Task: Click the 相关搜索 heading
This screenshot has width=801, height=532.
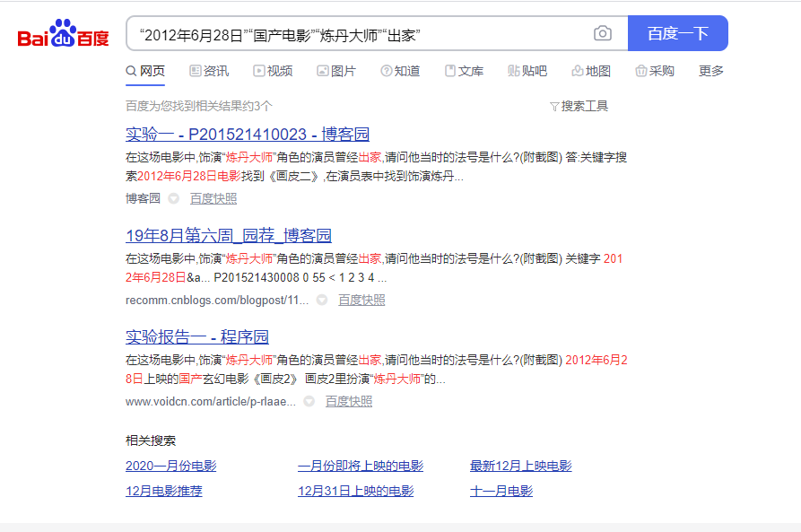Action: 151,440
